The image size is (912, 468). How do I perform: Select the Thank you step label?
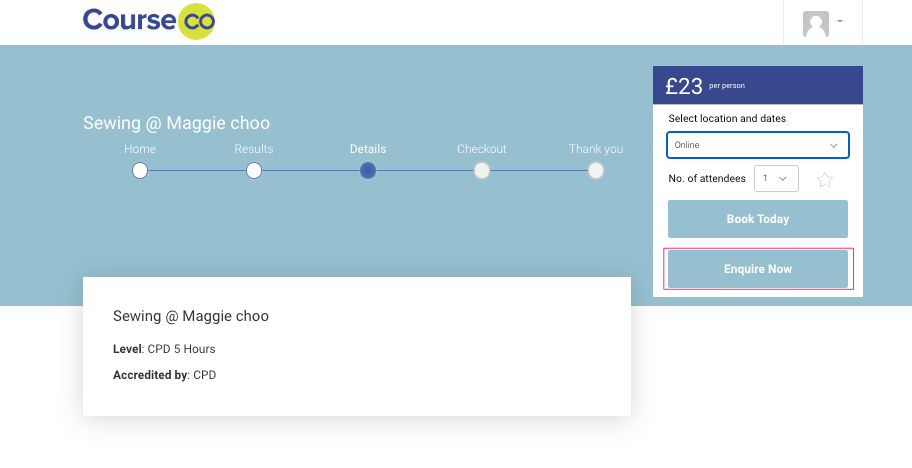(596, 149)
